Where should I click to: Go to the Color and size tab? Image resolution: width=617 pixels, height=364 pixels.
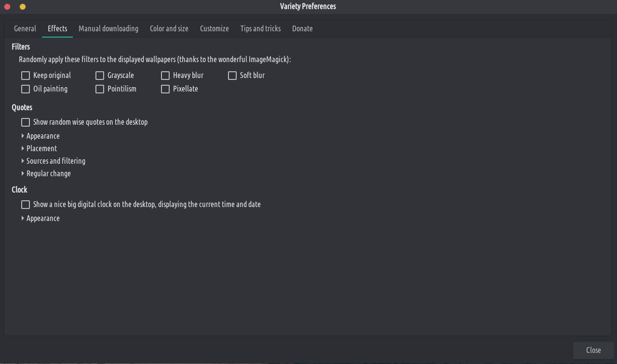click(x=169, y=28)
